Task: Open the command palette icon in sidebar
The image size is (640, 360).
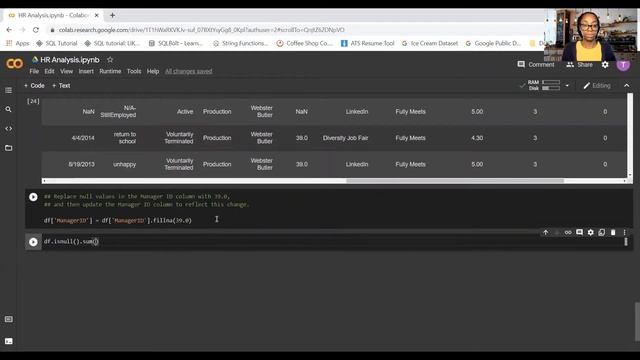Action: coord(9,319)
